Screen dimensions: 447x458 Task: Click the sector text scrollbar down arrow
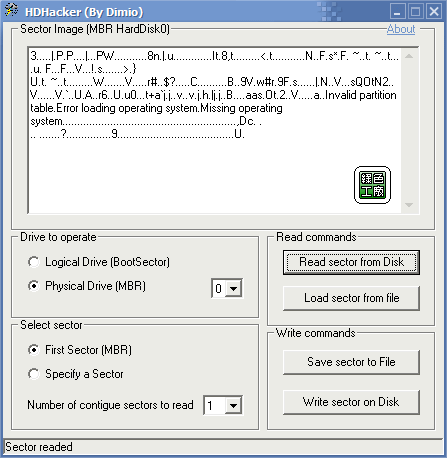tap(409, 205)
